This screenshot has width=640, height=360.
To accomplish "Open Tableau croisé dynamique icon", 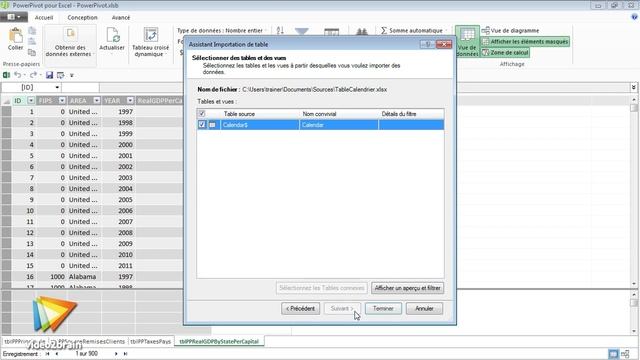I will point(151,35).
